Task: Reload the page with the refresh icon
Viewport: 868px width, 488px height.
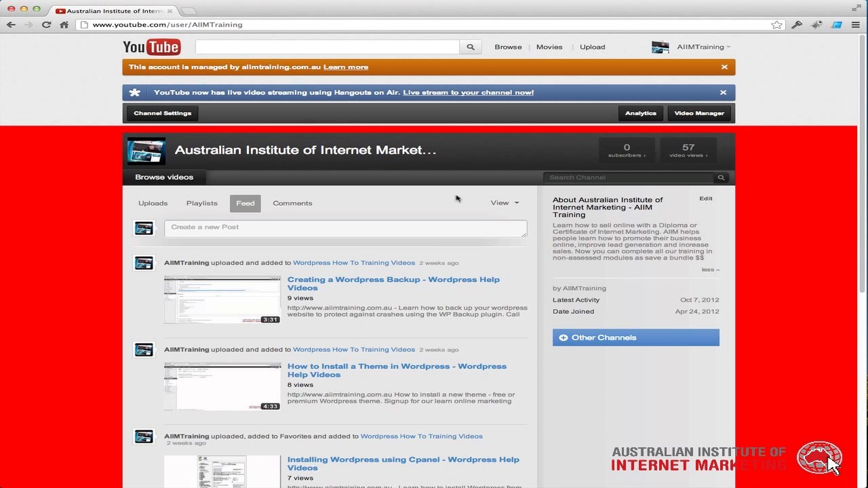Action: [46, 24]
